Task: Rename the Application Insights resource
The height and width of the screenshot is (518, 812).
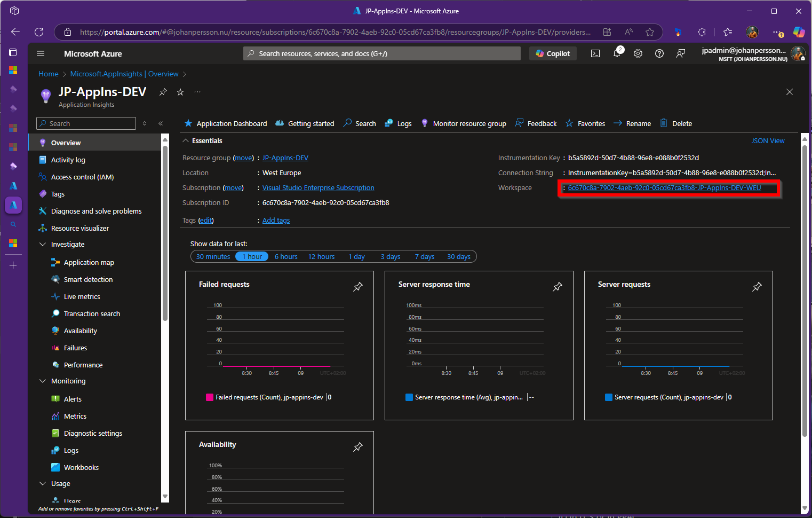Action: click(x=632, y=123)
